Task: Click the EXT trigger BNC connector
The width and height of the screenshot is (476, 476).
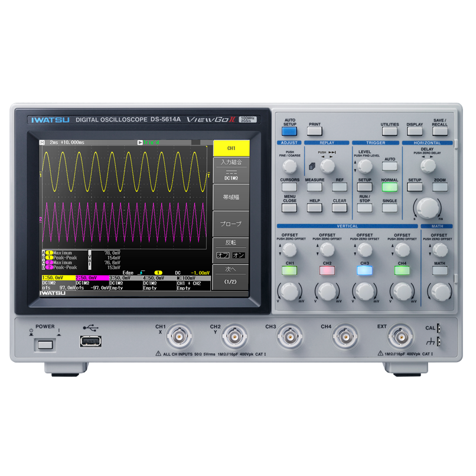Action: pyautogui.click(x=401, y=337)
